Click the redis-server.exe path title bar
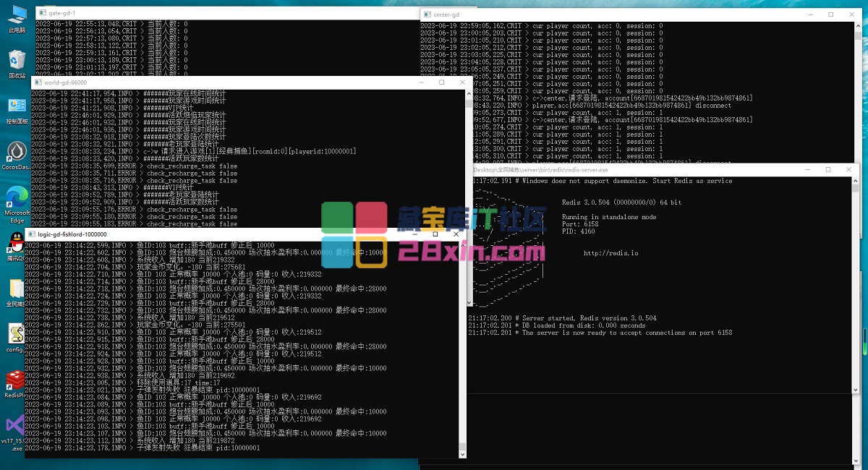The height and width of the screenshot is (470, 868). (541, 169)
